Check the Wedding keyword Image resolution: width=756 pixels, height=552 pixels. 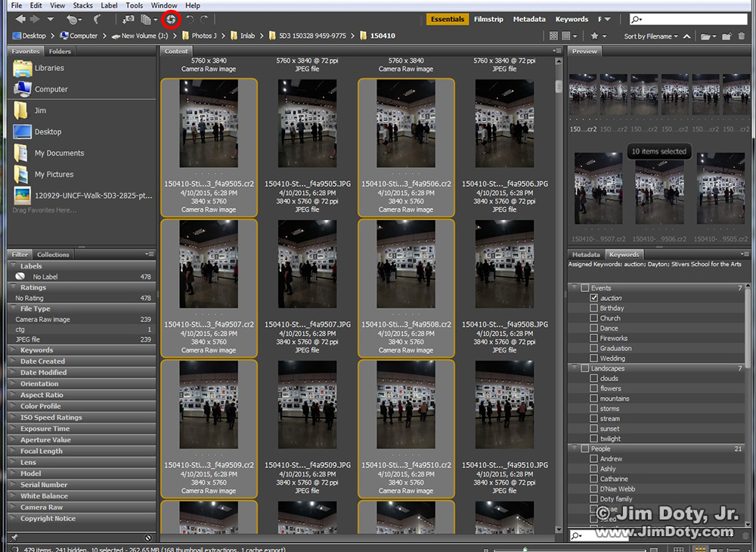pos(594,358)
